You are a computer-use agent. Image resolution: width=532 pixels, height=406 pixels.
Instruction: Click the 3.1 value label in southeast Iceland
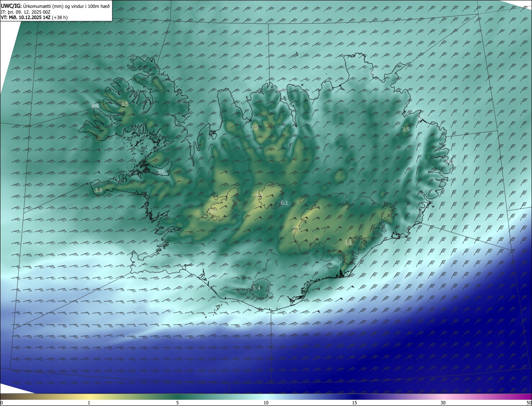(x=348, y=242)
